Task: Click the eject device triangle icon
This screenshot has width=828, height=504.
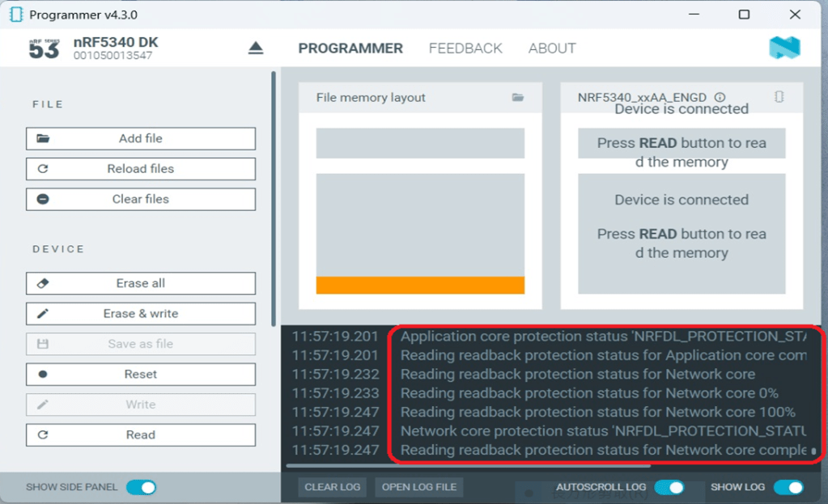Action: [x=256, y=48]
